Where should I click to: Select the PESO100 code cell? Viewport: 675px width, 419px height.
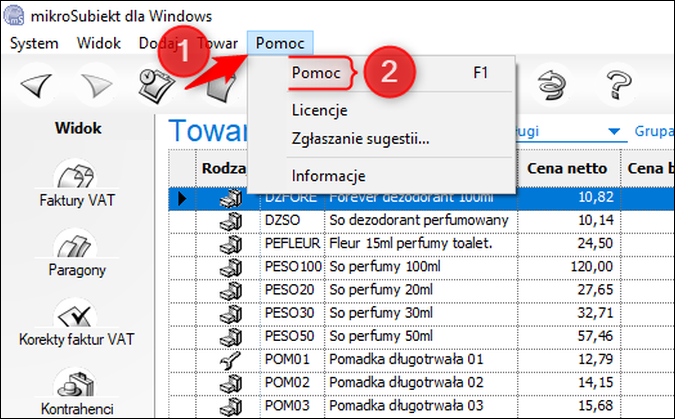click(293, 267)
